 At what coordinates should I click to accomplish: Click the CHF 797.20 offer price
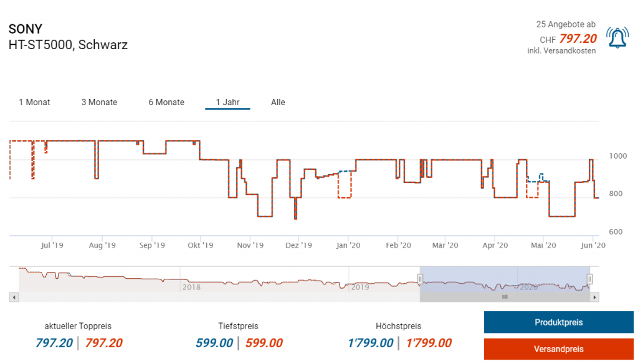[578, 39]
